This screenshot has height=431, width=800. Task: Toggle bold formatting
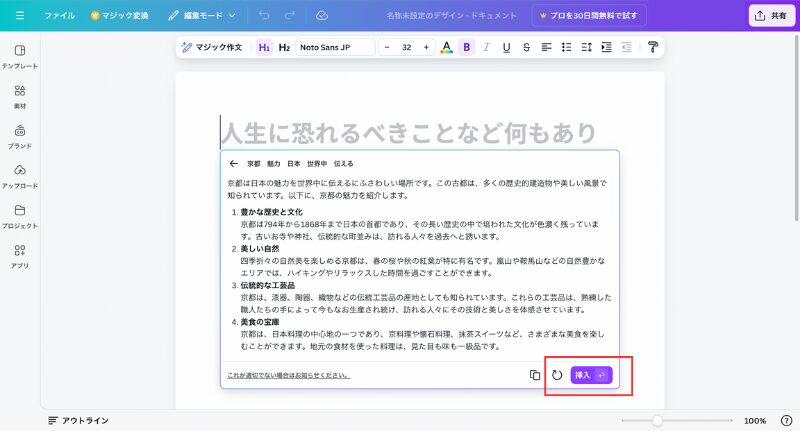pos(466,47)
